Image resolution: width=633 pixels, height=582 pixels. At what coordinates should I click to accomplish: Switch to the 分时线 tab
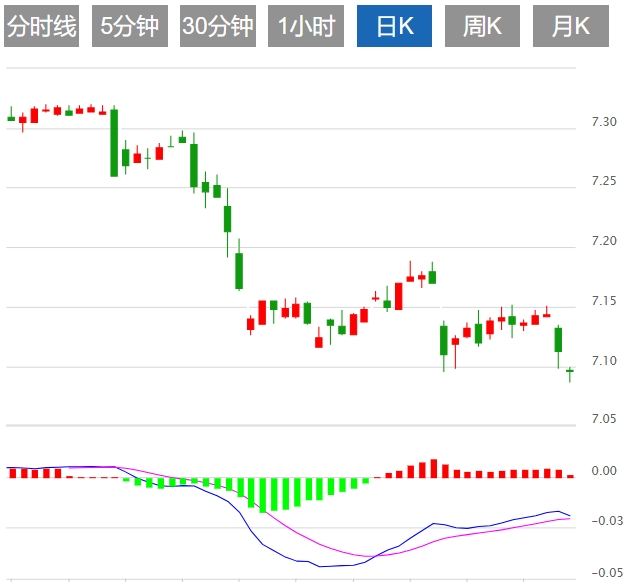(x=41, y=26)
